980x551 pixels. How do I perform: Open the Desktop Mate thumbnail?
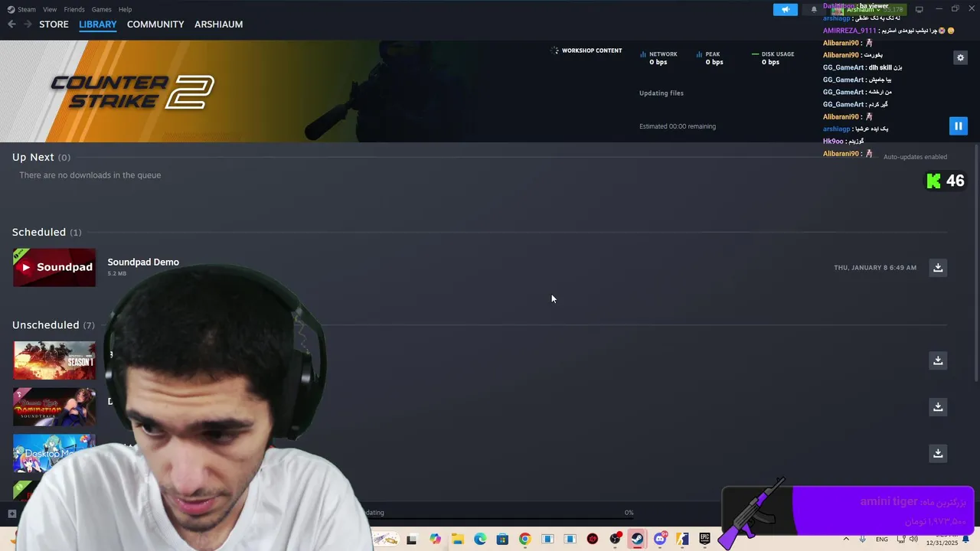54,453
